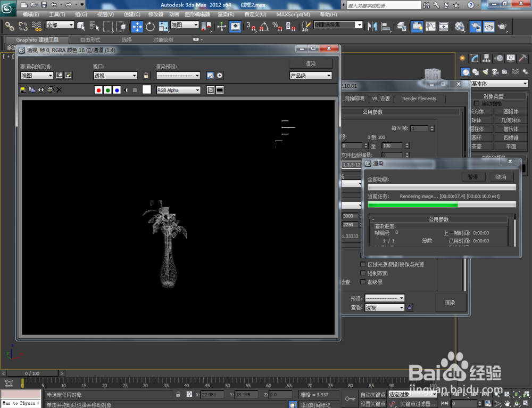The width and height of the screenshot is (532, 408).
Task: Enable 自动栅格 checkbox
Action: point(476,103)
